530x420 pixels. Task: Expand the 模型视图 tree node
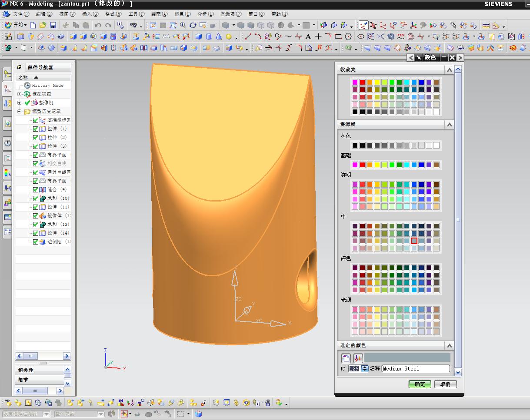(x=19, y=94)
